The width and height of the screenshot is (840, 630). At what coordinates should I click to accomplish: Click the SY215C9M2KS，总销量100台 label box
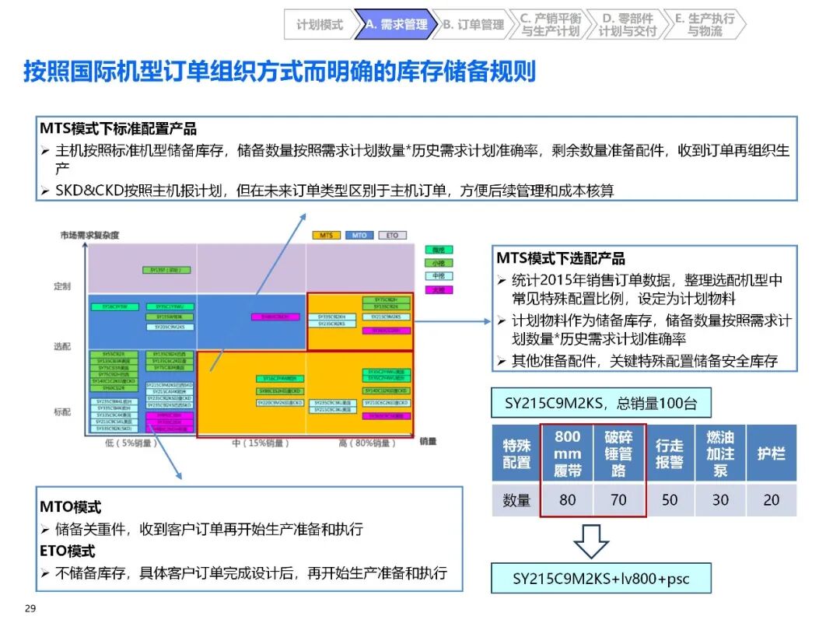(600, 404)
